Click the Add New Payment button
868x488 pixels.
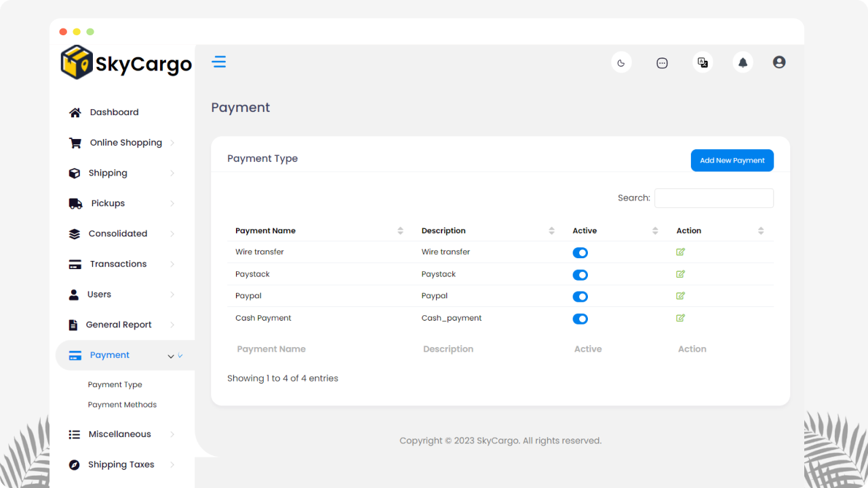pyautogui.click(x=732, y=161)
